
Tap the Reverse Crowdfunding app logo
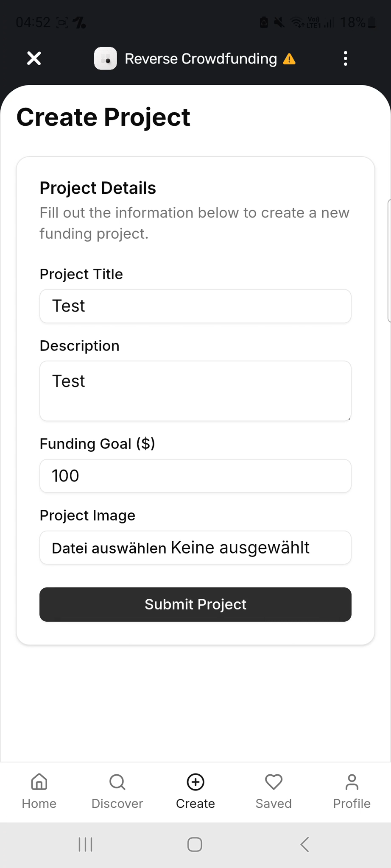coord(106,58)
